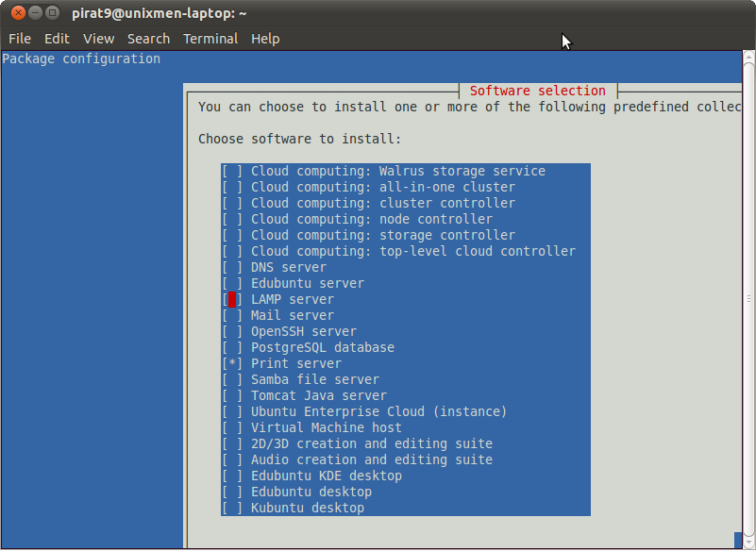The image size is (756, 551).
Task: Select the Kubuntu desktop option
Action: tap(232, 508)
